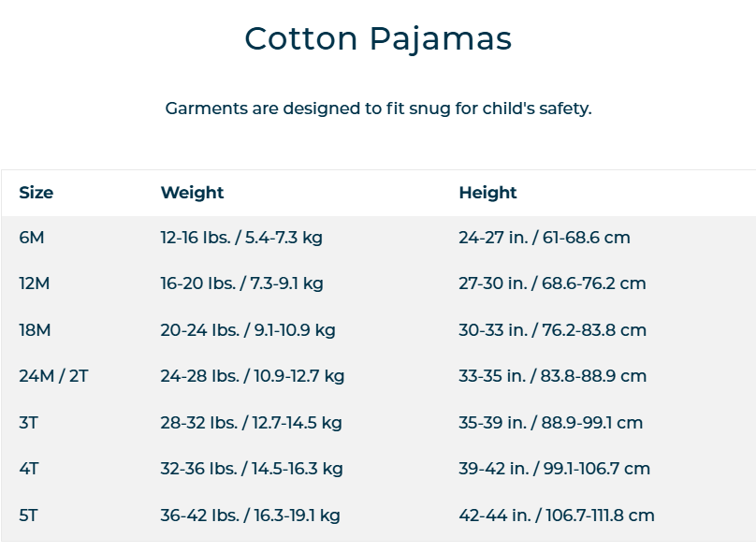The height and width of the screenshot is (552, 756).
Task: Click the 36-42 lbs. weight cell
Action: click(x=250, y=516)
